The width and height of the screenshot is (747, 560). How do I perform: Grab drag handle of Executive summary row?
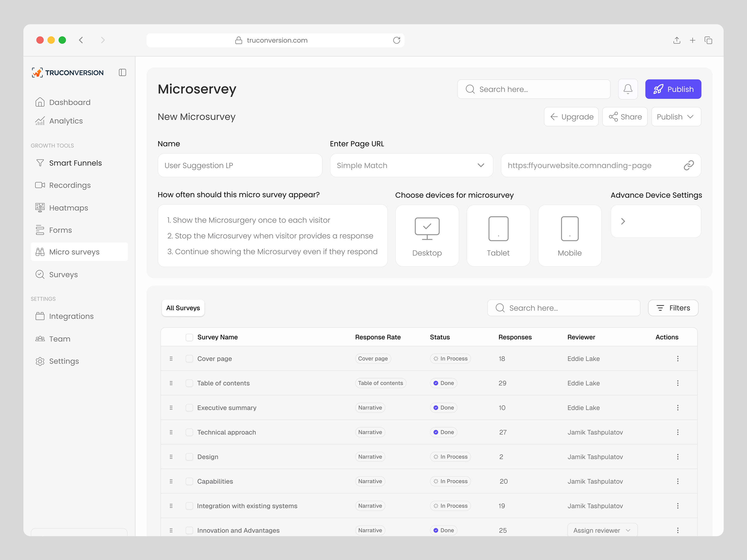click(171, 408)
